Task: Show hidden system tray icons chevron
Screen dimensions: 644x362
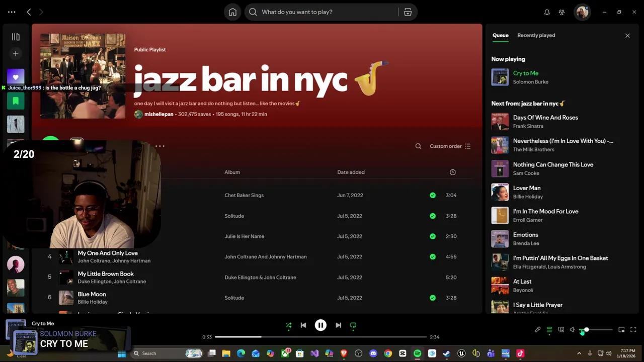Action: [x=579, y=353]
